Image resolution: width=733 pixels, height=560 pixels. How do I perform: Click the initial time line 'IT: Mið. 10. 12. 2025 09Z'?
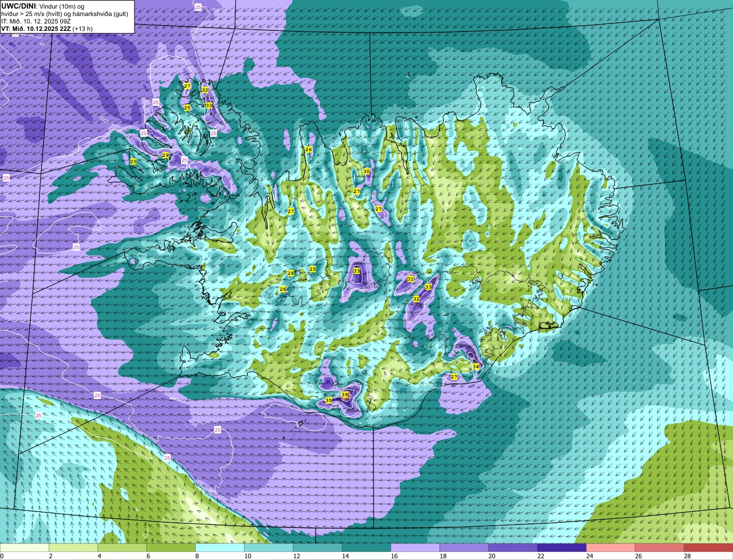click(x=36, y=21)
